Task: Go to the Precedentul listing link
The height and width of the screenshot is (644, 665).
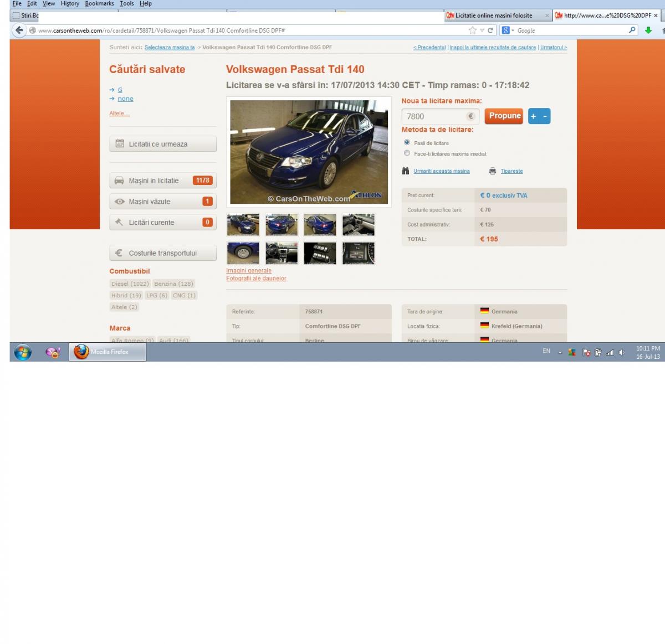Action: (x=429, y=48)
